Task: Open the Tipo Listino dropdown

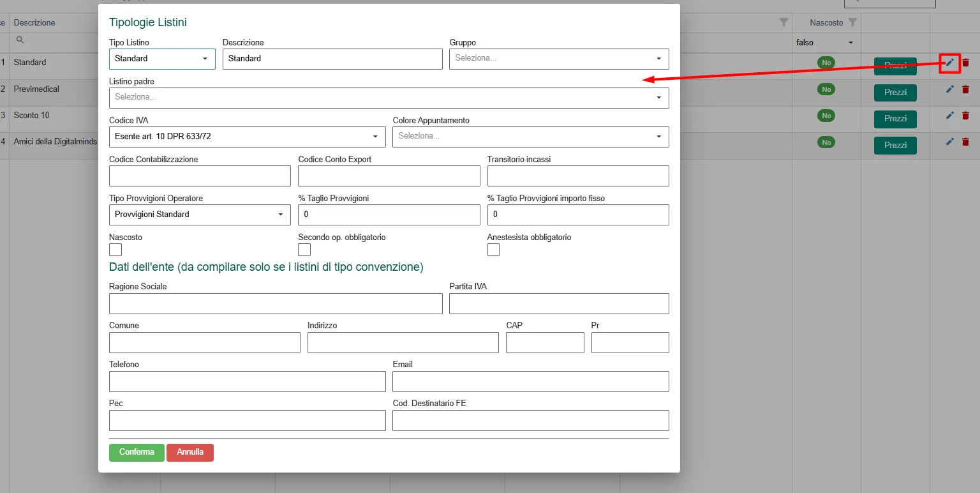Action: pyautogui.click(x=162, y=59)
